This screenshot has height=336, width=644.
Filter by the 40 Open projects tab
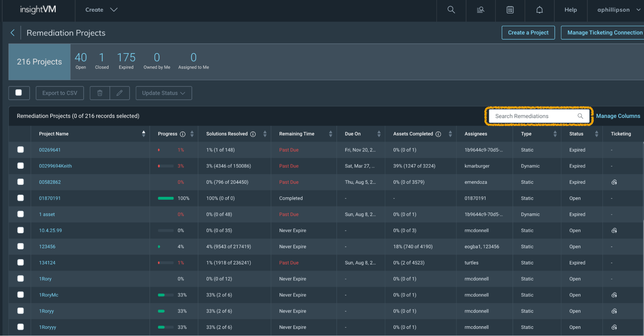click(81, 61)
